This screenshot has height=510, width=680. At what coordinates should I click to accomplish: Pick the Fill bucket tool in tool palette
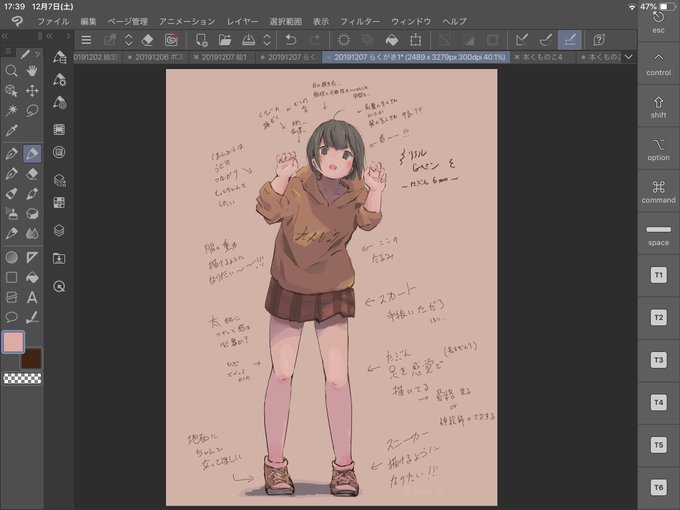[x=32, y=277]
